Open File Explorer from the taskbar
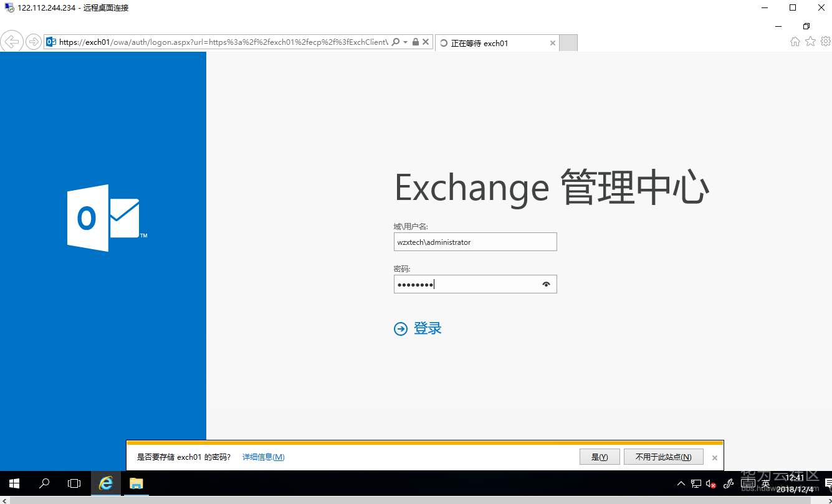 click(136, 483)
